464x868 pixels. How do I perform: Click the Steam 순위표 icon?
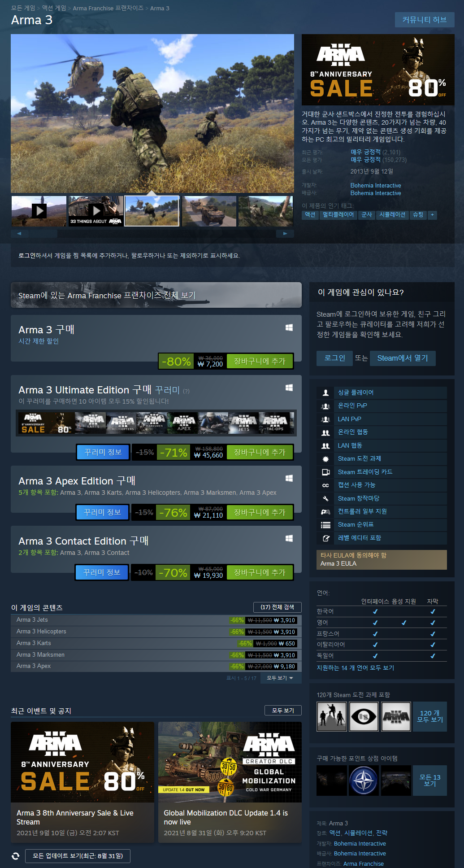point(325,525)
